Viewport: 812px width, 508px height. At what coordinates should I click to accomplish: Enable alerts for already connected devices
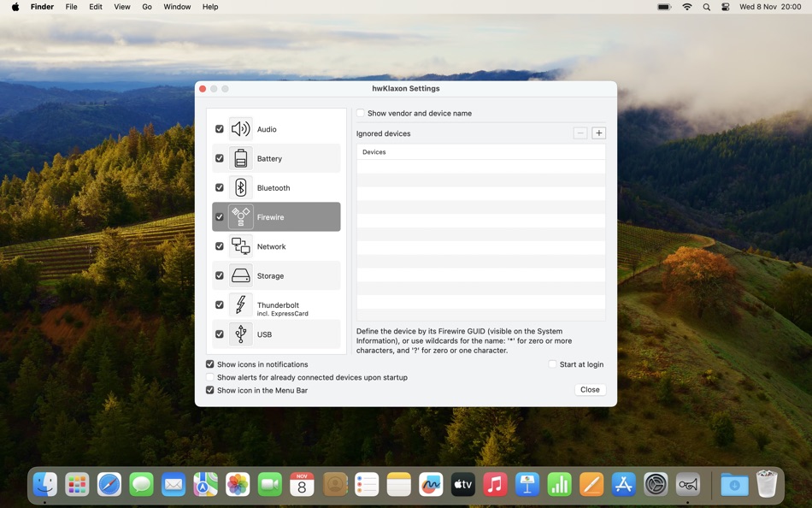click(x=209, y=377)
